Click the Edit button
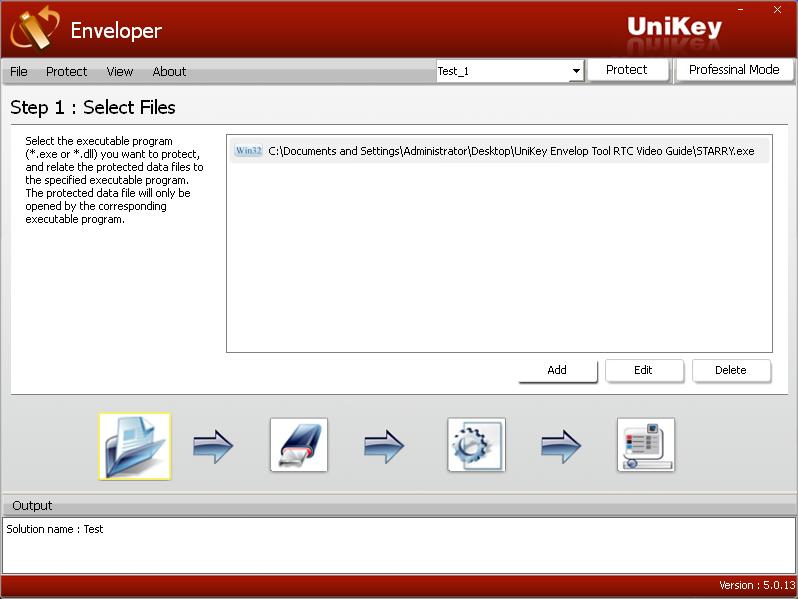 [x=644, y=370]
